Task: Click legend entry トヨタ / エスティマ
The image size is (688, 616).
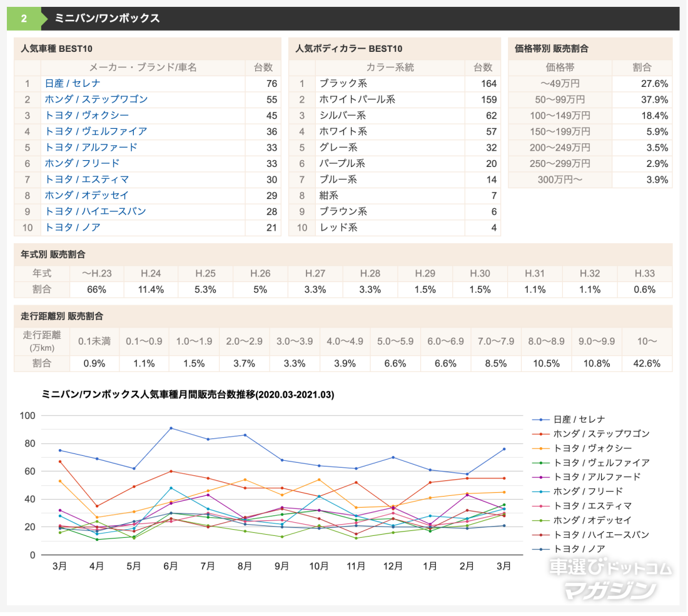Action: 582,506
